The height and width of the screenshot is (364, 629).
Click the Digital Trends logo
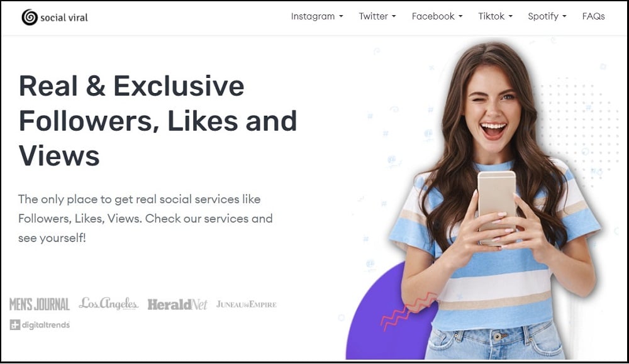click(x=40, y=325)
